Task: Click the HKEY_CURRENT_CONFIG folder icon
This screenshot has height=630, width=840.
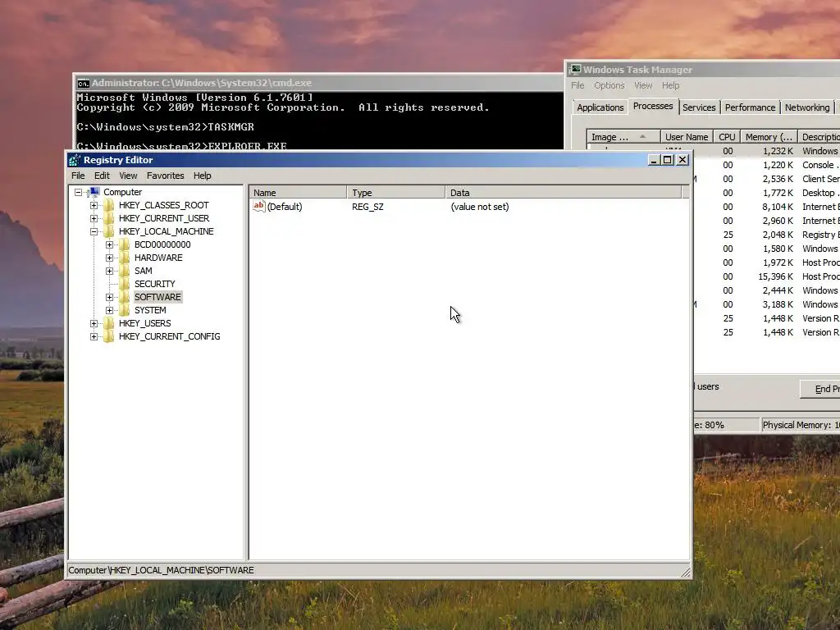Action: (x=109, y=336)
